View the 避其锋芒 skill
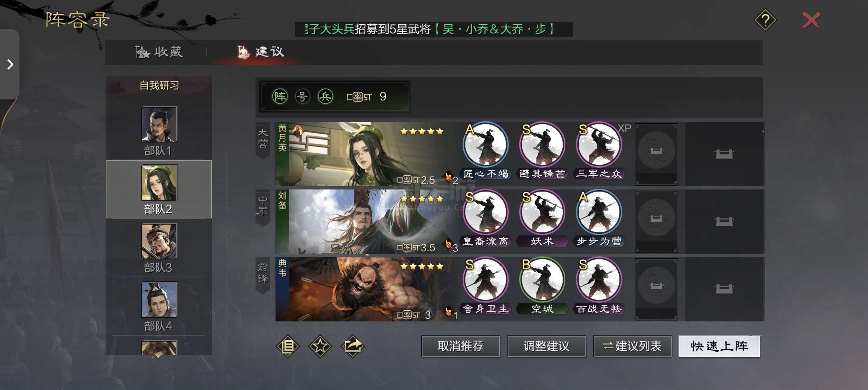Viewport: 868px width, 390px height. pyautogui.click(x=542, y=150)
